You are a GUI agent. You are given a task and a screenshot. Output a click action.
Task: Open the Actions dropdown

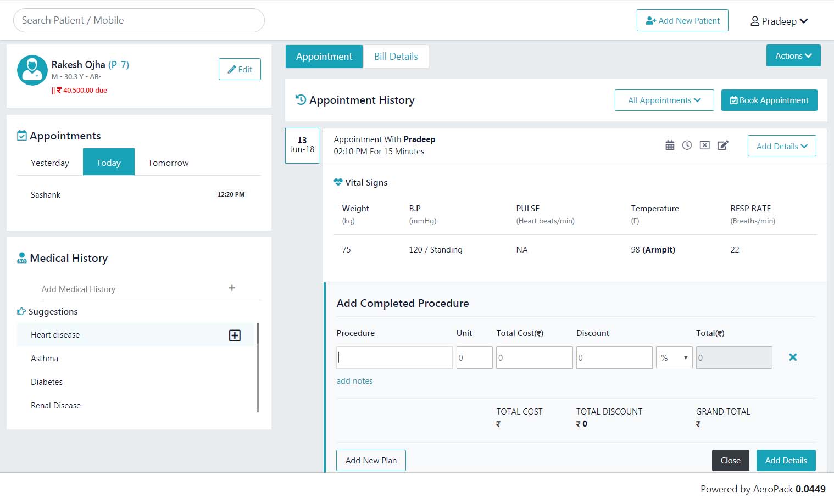(793, 55)
